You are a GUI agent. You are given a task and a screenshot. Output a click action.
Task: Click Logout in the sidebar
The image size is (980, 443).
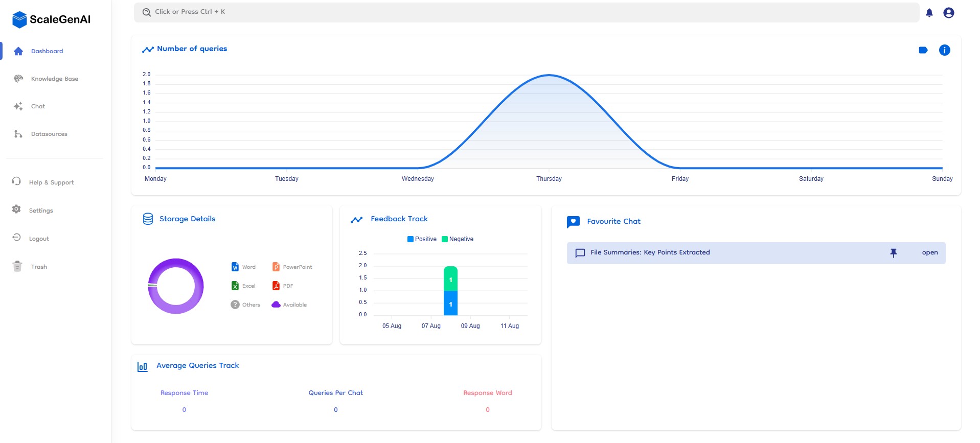[39, 239]
